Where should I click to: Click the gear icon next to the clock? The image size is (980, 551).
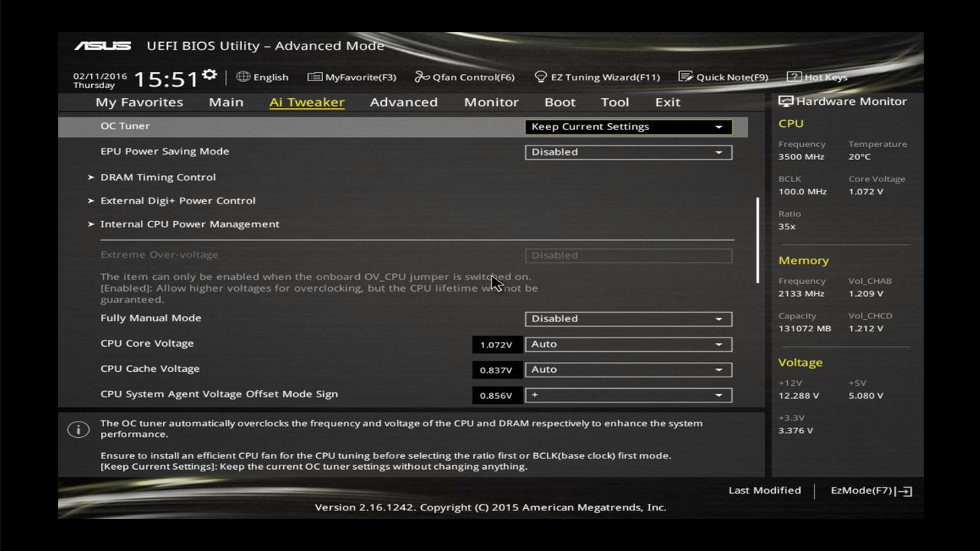tap(210, 75)
